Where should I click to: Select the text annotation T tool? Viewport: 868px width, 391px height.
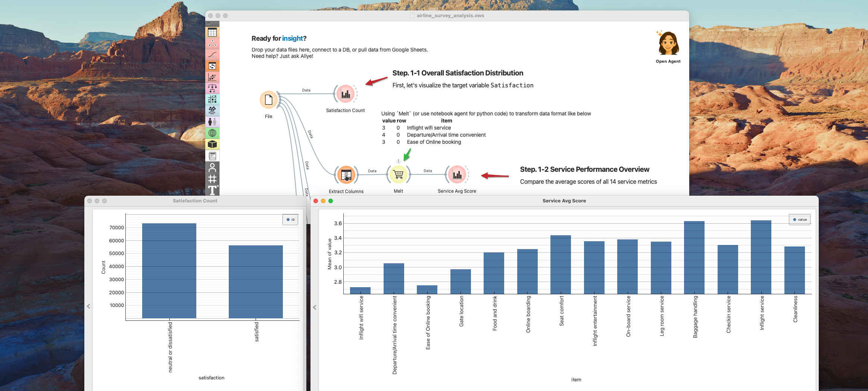pos(212,190)
